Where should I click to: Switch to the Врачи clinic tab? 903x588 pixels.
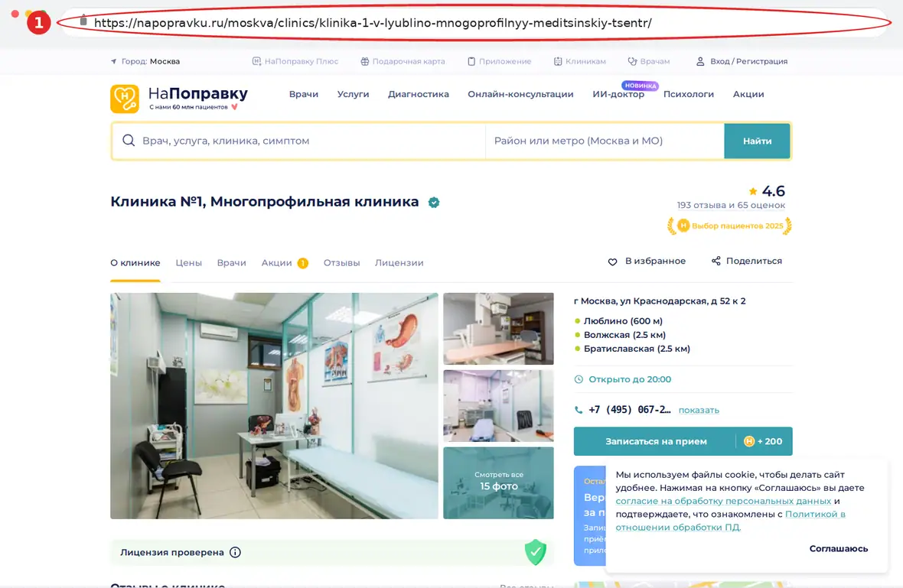click(x=232, y=263)
